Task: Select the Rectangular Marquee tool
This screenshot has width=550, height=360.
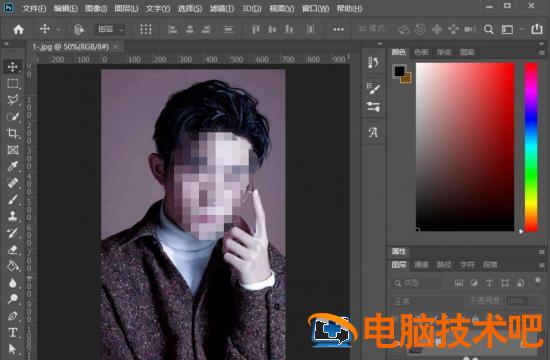Action: point(13,84)
